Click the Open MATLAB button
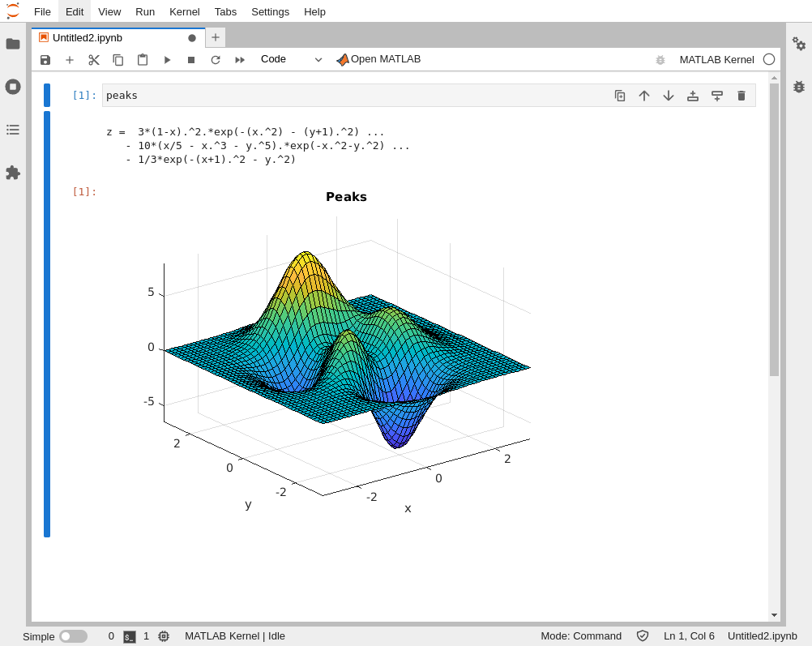This screenshot has height=646, width=812. tap(378, 59)
